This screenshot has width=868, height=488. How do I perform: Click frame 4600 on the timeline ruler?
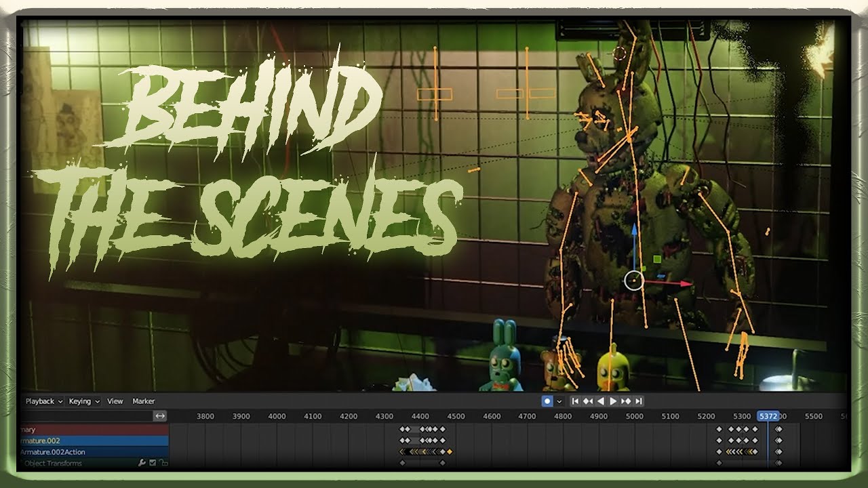492,416
